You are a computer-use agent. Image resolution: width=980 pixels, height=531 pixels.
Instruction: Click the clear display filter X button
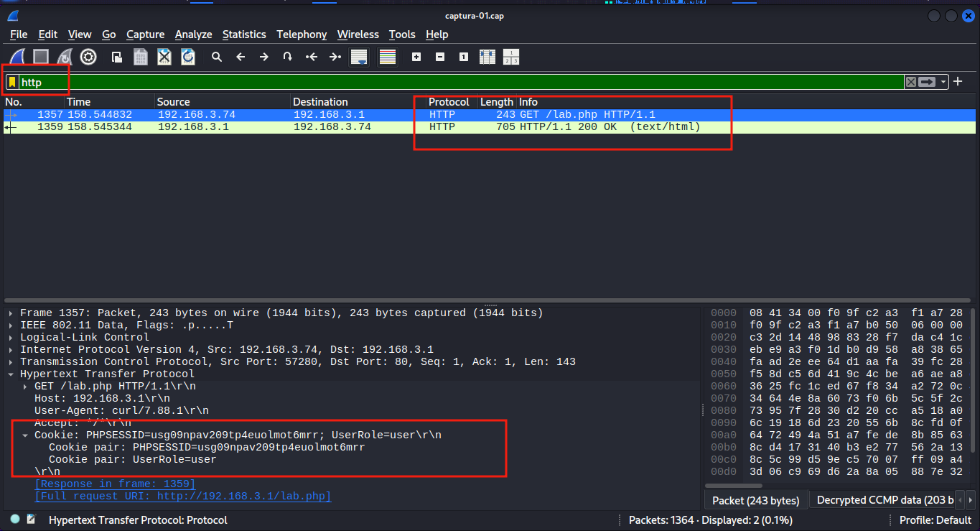point(910,82)
